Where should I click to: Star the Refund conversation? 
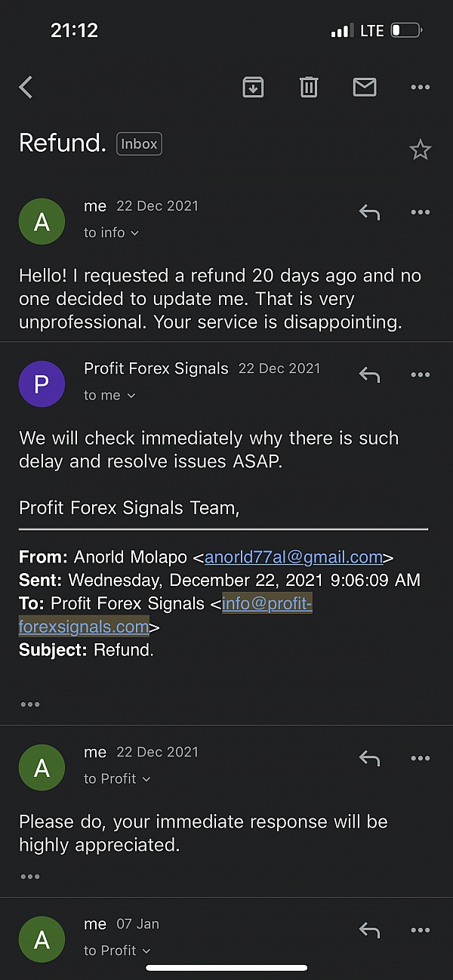tap(420, 150)
